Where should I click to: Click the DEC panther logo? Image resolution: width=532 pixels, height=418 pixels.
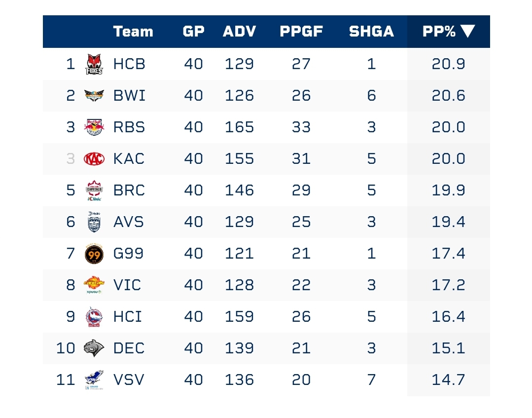94,348
